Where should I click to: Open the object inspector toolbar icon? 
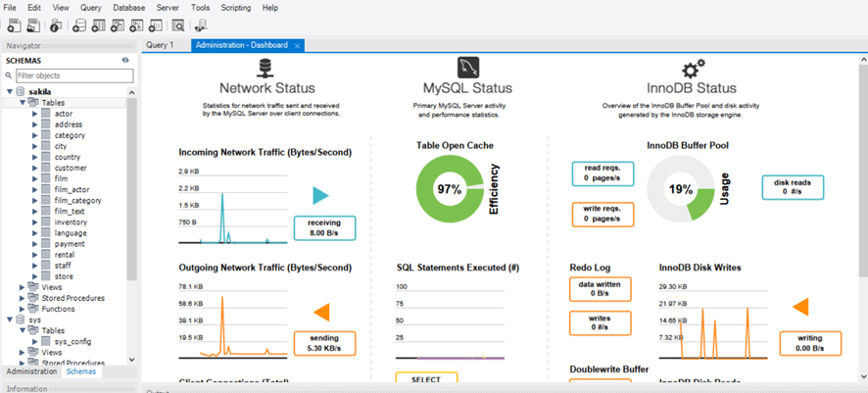(56, 25)
